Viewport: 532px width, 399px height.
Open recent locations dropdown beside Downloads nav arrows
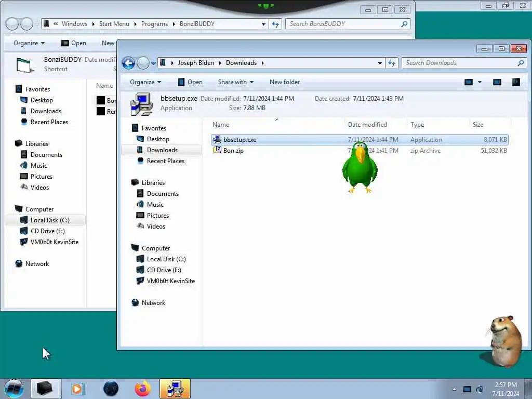click(x=153, y=63)
